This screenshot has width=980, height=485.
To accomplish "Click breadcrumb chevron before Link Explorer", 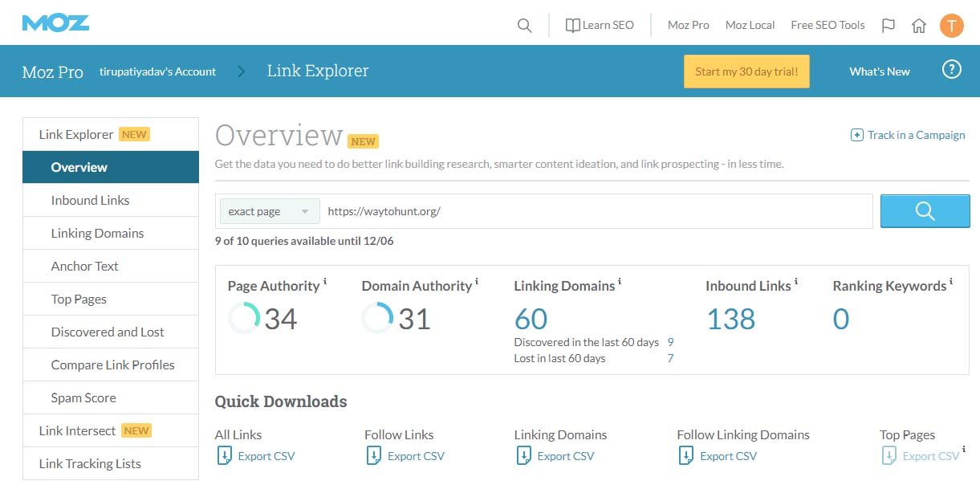I will [x=242, y=71].
